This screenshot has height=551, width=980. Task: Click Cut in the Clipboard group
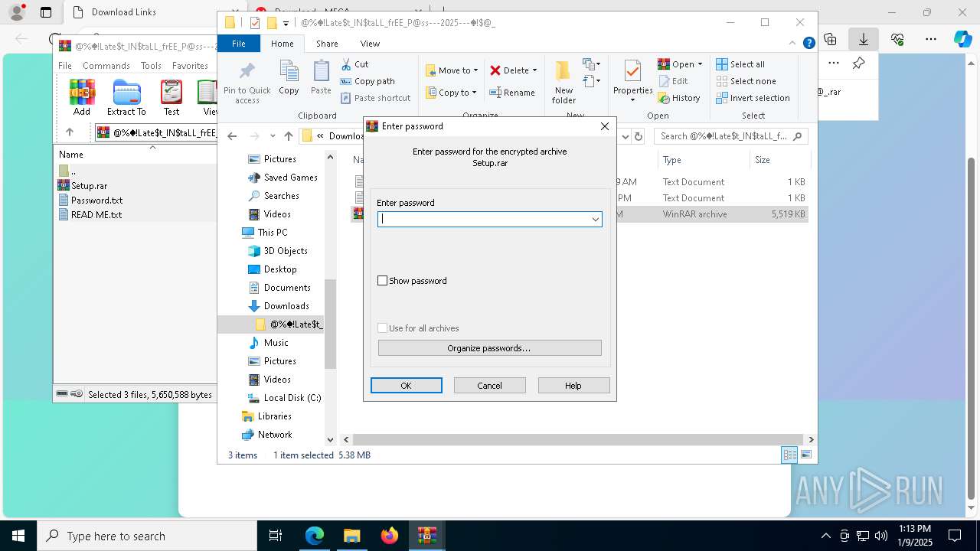tap(355, 64)
